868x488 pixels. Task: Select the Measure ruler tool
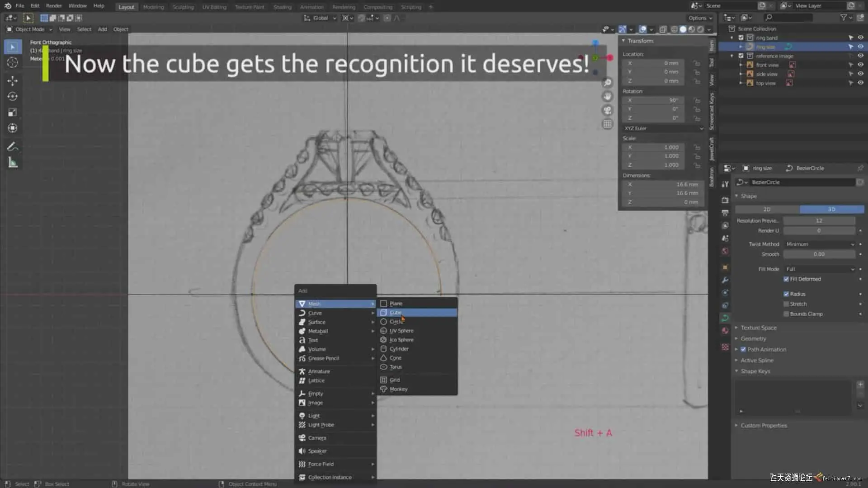(13, 163)
